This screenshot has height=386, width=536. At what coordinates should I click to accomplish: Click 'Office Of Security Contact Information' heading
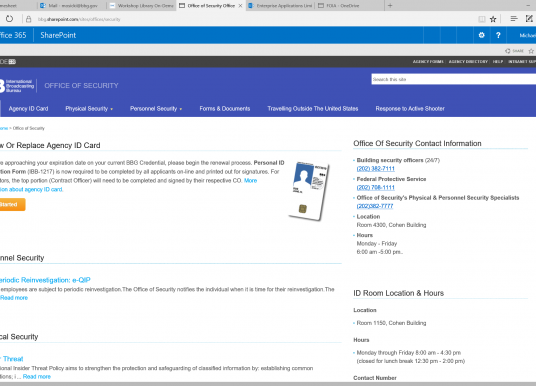(417, 144)
